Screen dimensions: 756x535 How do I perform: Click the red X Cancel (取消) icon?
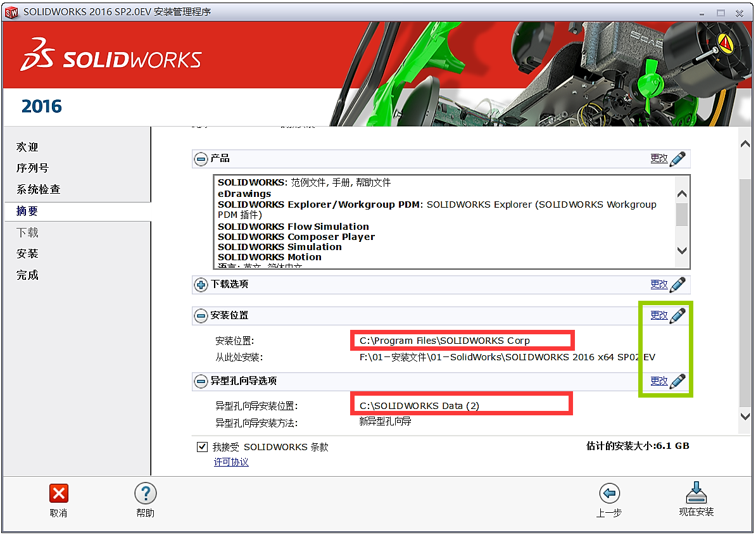coord(58,494)
